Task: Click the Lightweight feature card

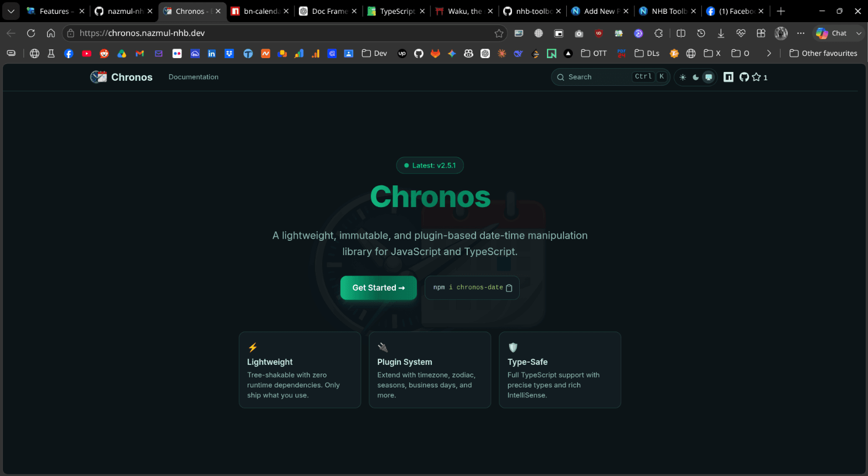Action: coord(300,370)
